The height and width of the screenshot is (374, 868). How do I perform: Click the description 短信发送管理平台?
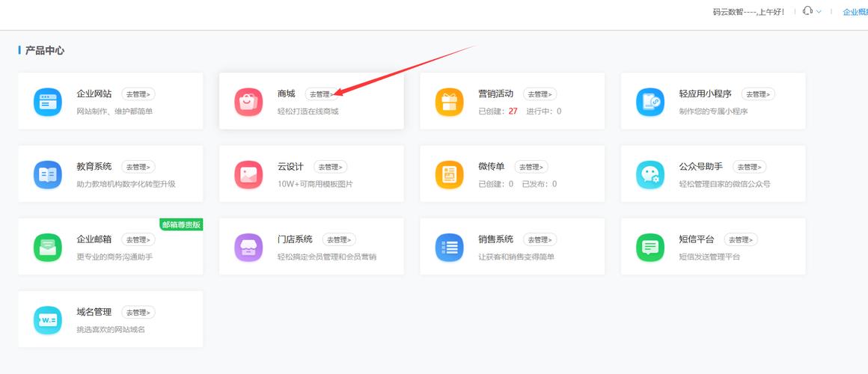pyautogui.click(x=709, y=257)
